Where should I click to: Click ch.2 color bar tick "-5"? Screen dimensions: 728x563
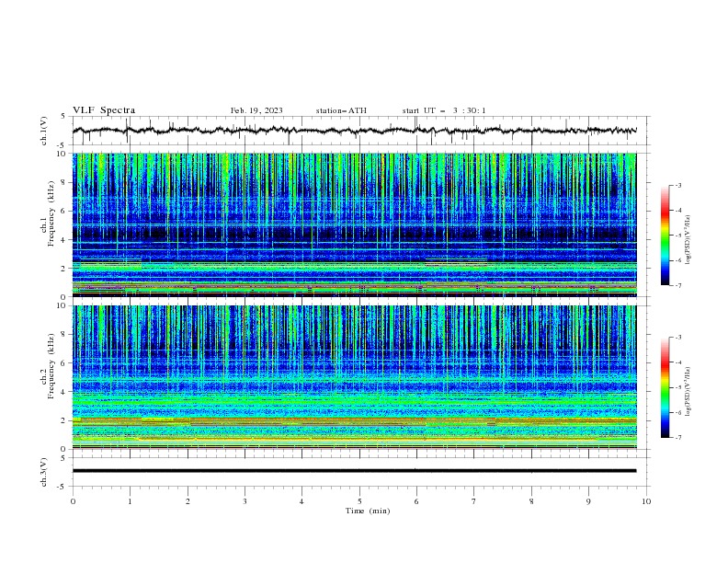678,387
